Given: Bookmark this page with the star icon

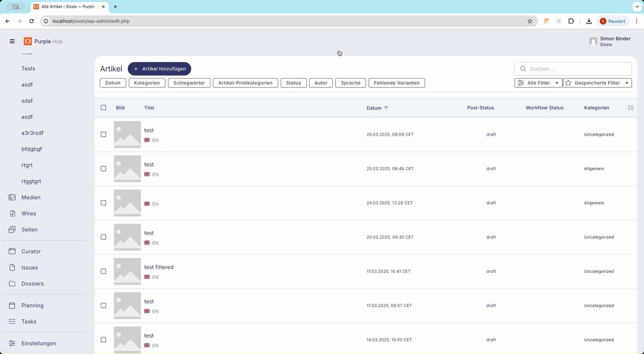Looking at the screenshot, I should click(x=530, y=21).
